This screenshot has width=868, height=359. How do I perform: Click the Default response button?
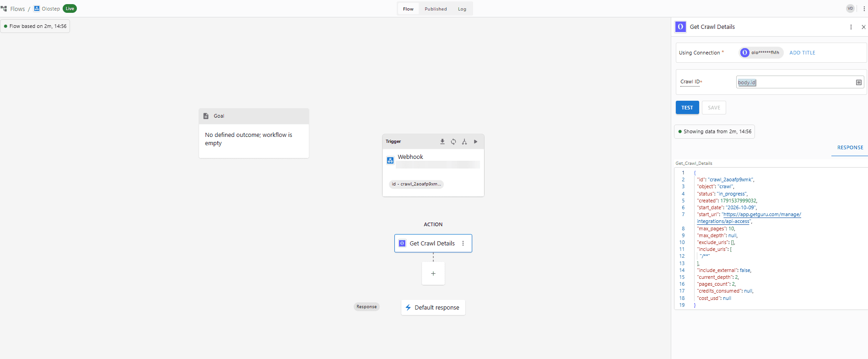click(433, 308)
